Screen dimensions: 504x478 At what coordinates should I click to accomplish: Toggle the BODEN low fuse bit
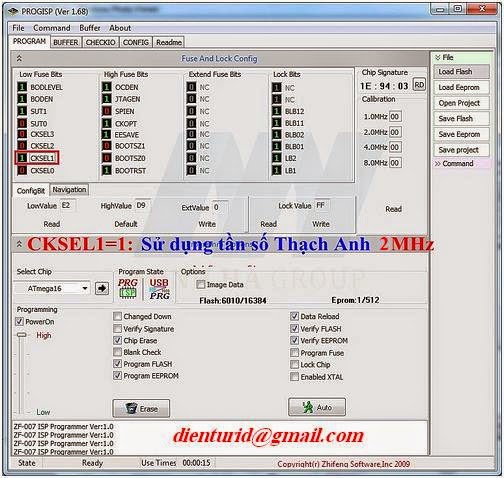click(22, 99)
